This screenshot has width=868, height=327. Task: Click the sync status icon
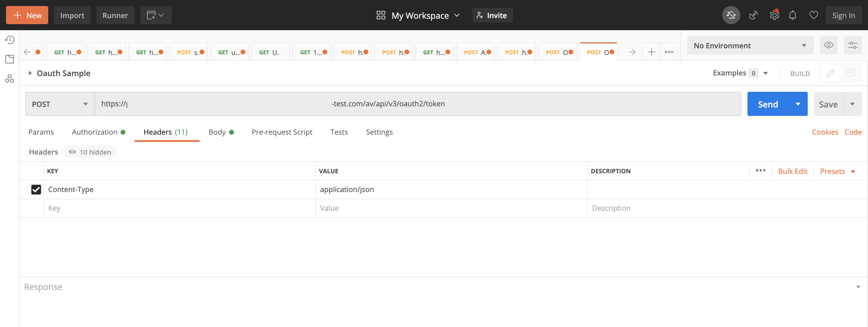(x=731, y=15)
